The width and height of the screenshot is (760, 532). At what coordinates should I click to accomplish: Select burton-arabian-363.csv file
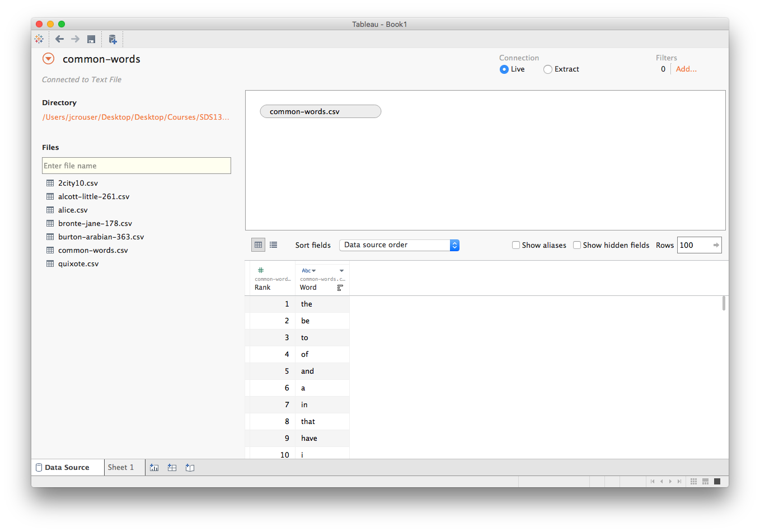[101, 237]
